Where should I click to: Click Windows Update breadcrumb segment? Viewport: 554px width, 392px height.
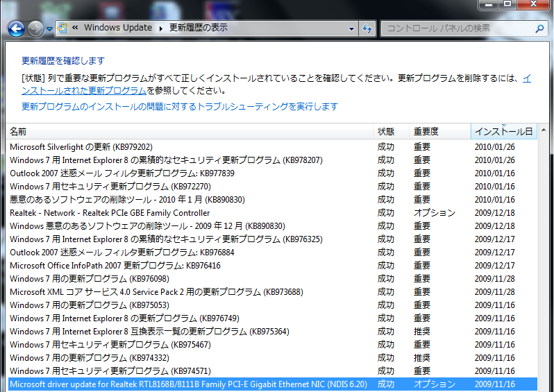coord(118,28)
